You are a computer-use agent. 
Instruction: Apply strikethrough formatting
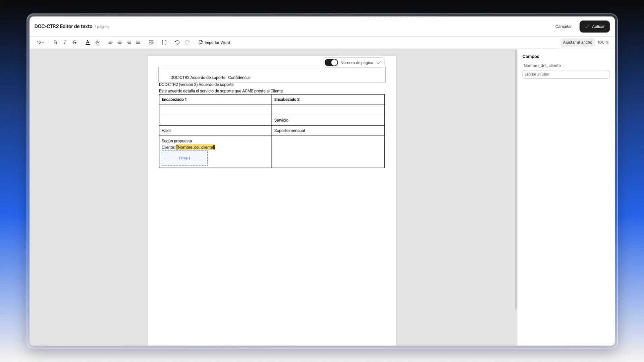74,43
